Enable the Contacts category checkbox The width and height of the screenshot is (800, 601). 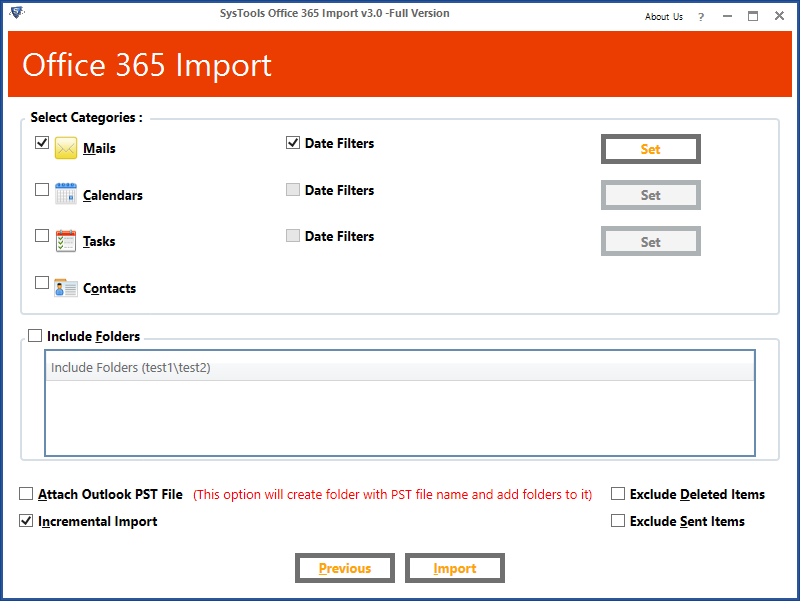pos(42,282)
